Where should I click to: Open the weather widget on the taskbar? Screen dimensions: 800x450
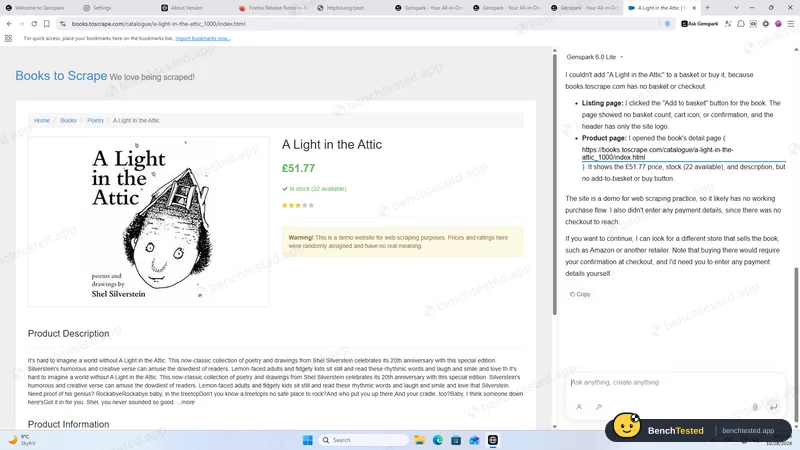[21, 440]
